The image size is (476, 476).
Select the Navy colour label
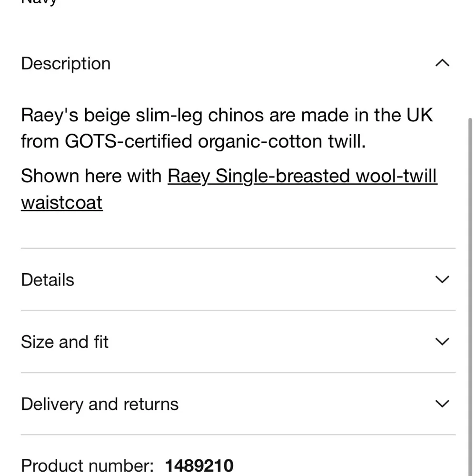coord(40,2)
